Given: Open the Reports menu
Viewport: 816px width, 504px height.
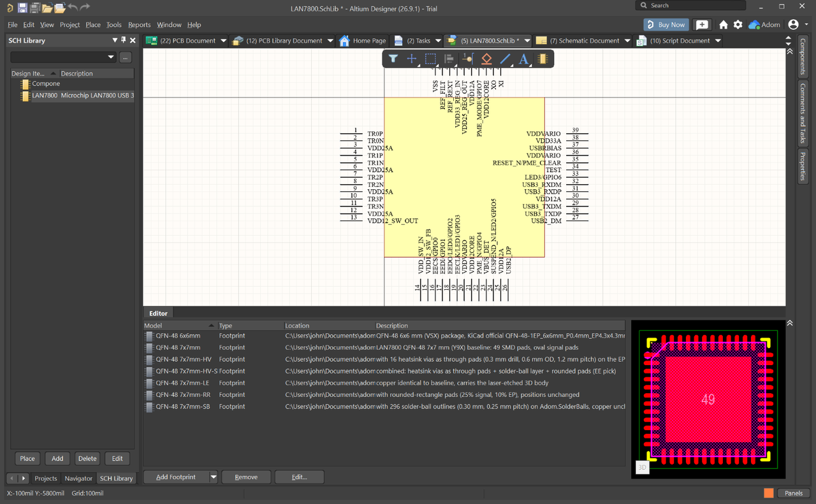Looking at the screenshot, I should coord(139,25).
